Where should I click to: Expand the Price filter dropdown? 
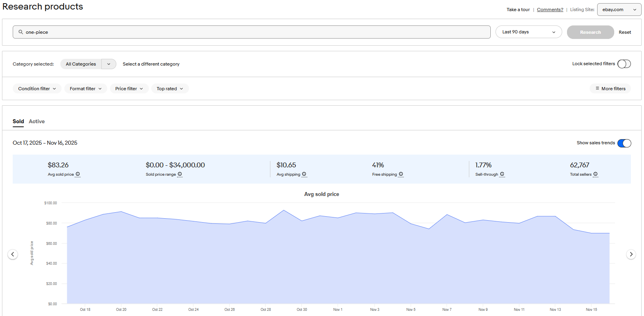[129, 89]
